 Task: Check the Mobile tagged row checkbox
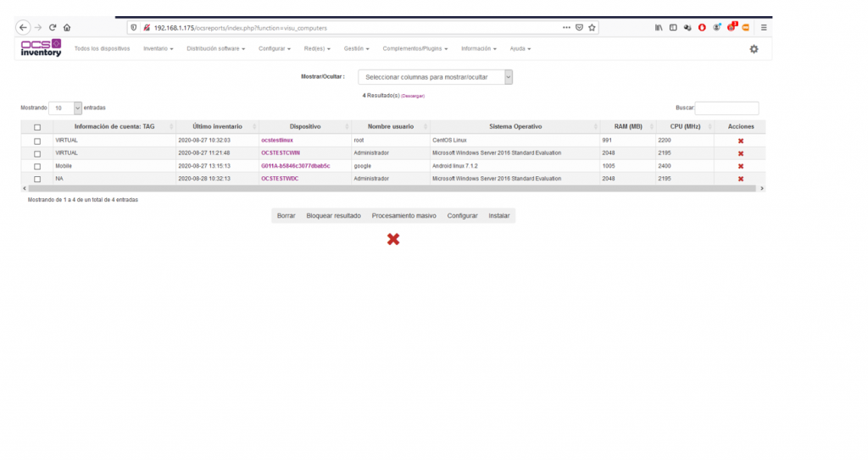37,167
